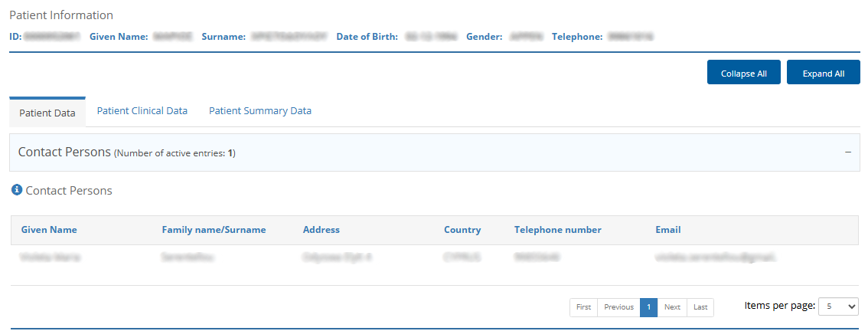Image resolution: width=868 pixels, height=331 pixels.
Task: Select the Patient Data tab
Action: (x=47, y=113)
